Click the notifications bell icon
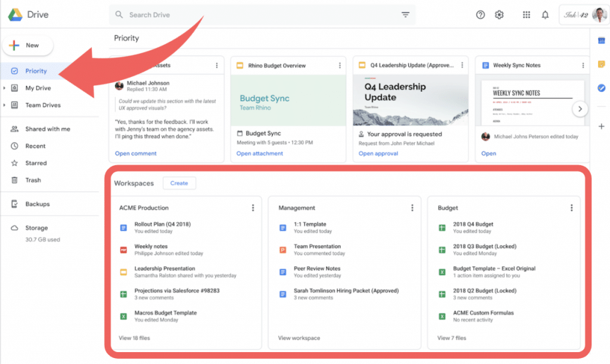This screenshot has width=610, height=364. [x=545, y=15]
